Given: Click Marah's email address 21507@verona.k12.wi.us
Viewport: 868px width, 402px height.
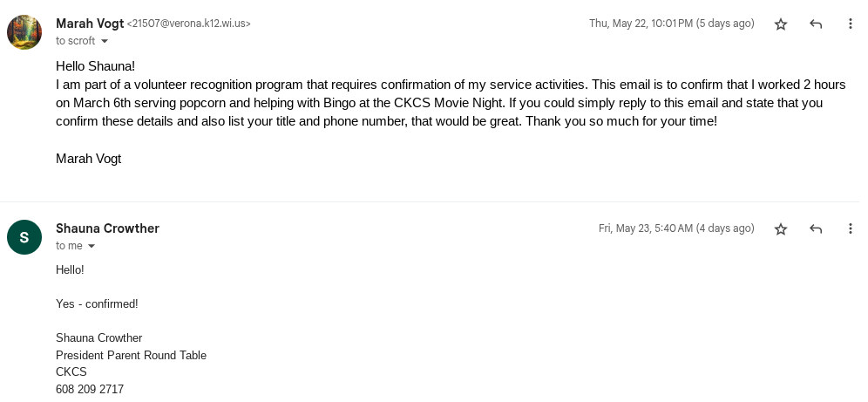Looking at the screenshot, I should click(x=189, y=24).
